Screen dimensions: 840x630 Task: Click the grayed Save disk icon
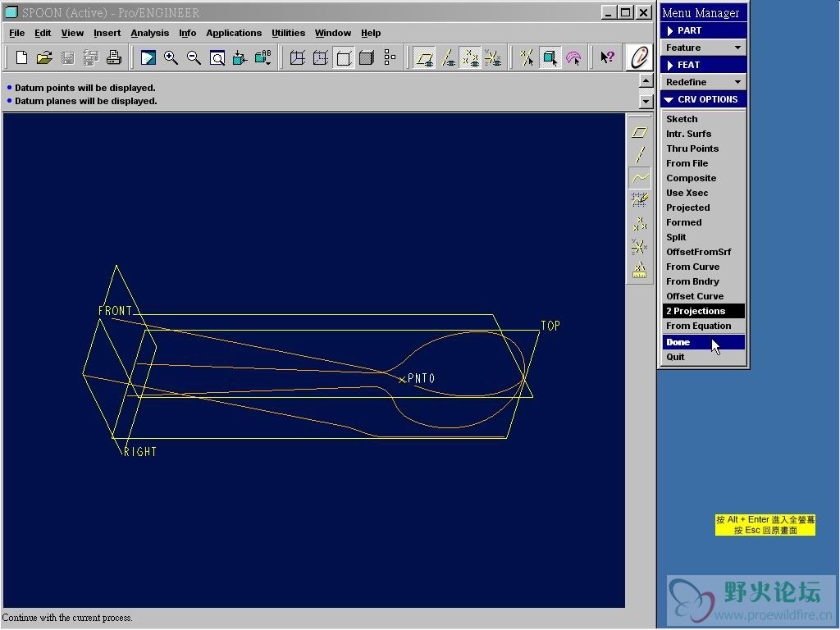coord(67,57)
